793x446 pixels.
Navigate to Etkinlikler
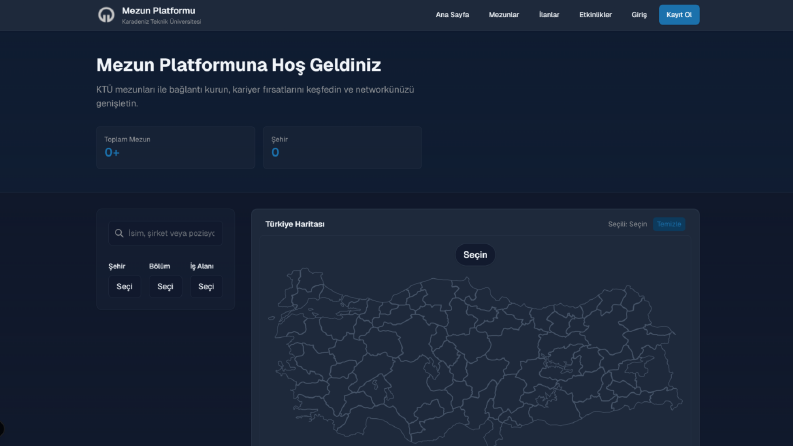coord(595,15)
